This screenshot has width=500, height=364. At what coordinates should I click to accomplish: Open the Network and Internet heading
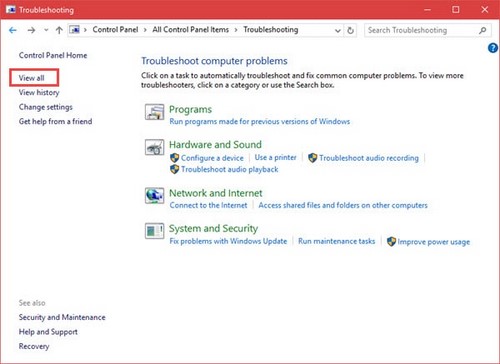[216, 193]
